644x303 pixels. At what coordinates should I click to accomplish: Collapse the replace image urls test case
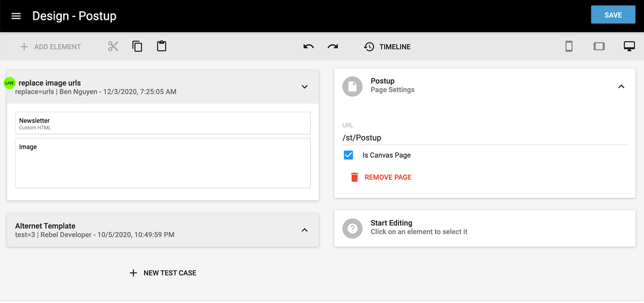tap(304, 87)
